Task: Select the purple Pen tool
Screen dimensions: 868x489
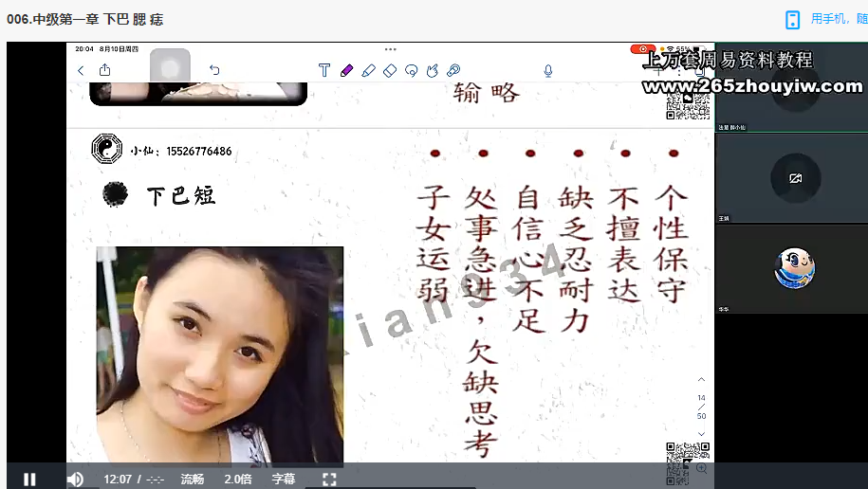Action: click(x=346, y=70)
